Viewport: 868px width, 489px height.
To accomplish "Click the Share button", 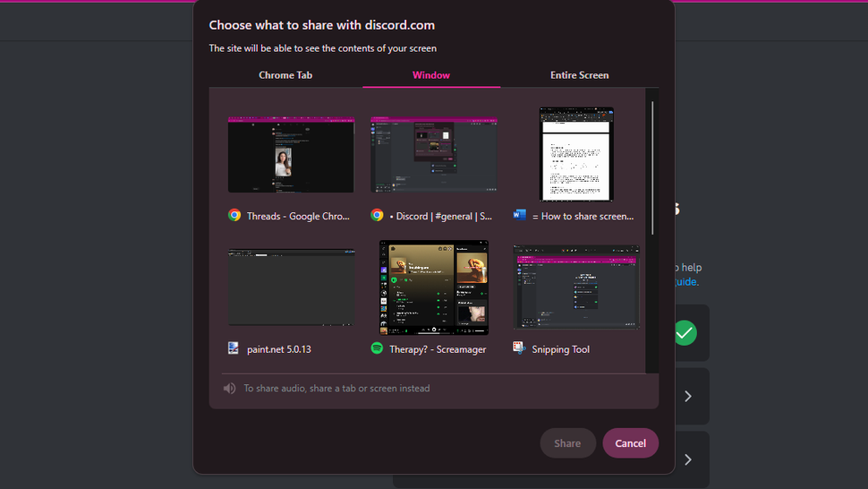I will [x=567, y=443].
